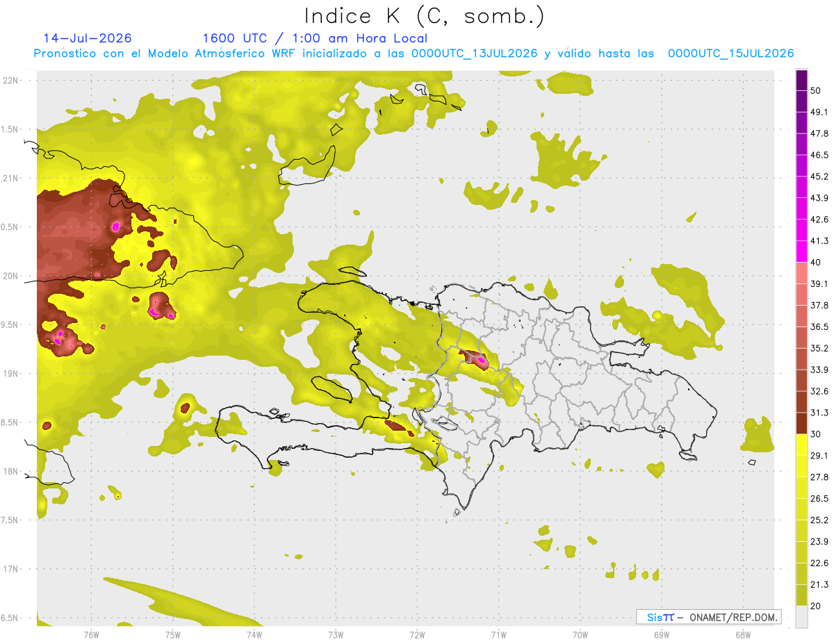Click the 75W longitude axis label

[172, 634]
